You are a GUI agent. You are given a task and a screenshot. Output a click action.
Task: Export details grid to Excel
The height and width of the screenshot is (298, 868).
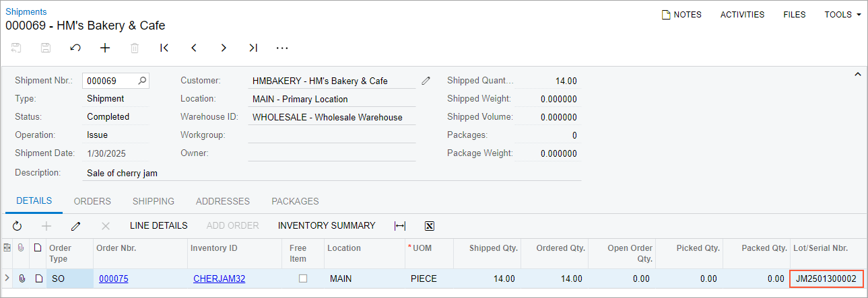430,226
